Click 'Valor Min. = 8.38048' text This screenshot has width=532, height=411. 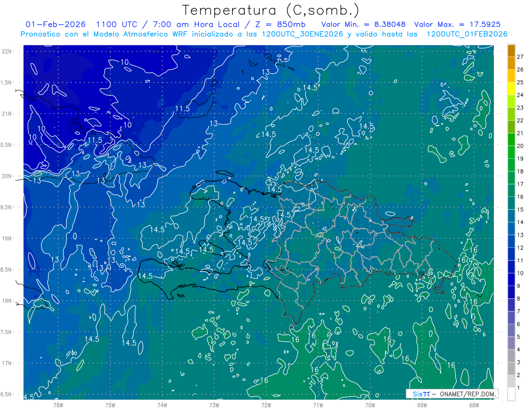(x=364, y=24)
